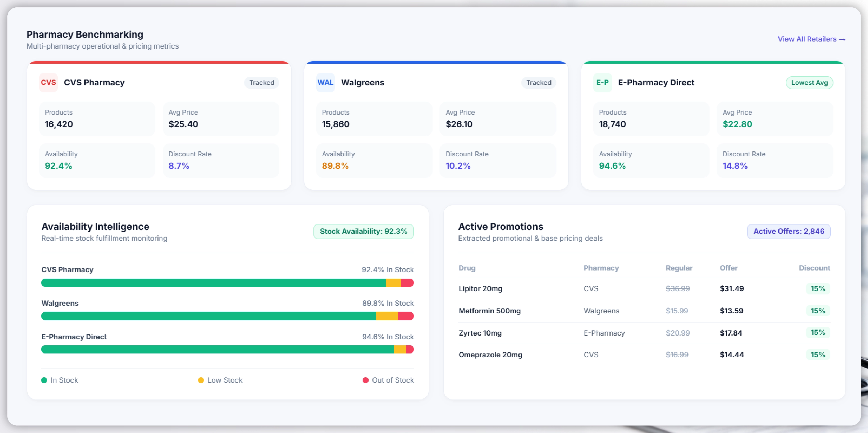The image size is (868, 433).
Task: Click Omeprazole regular price $16.99
Action: (677, 355)
